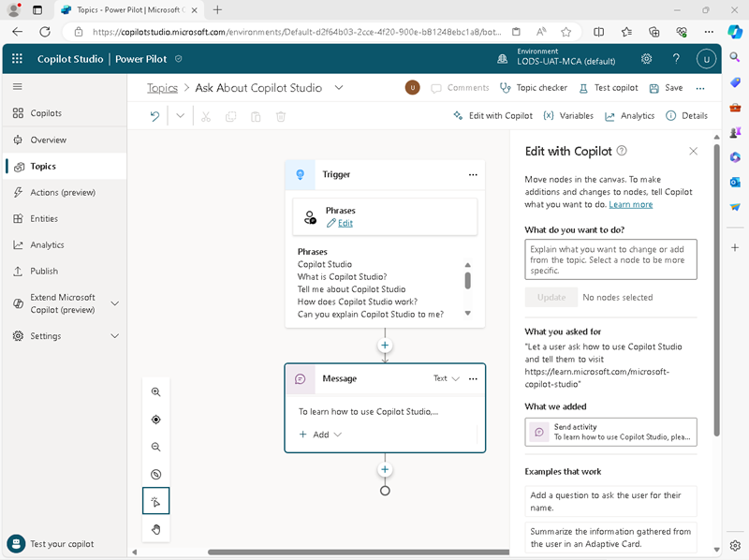Click the delete trash icon
The image size is (749, 560).
click(281, 116)
